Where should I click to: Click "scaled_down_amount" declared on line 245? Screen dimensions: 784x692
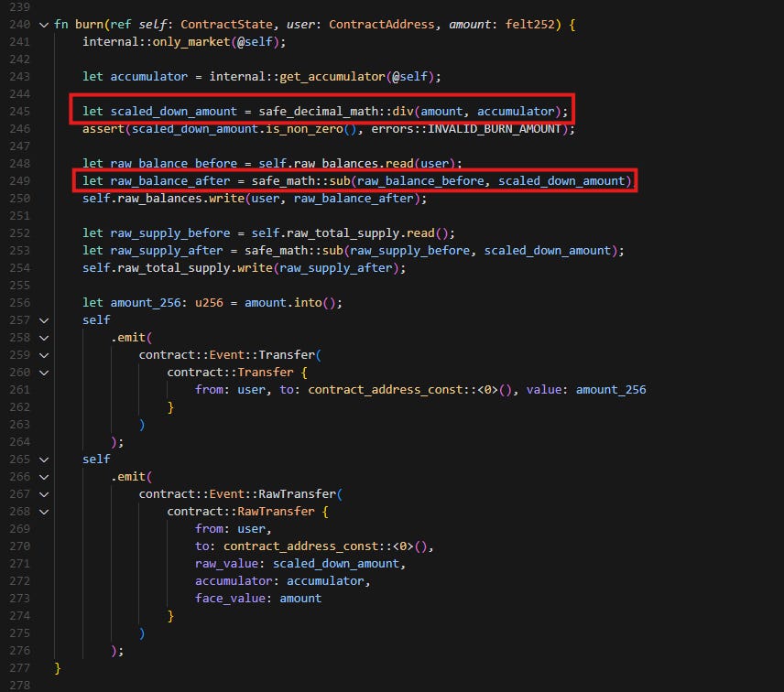point(173,112)
